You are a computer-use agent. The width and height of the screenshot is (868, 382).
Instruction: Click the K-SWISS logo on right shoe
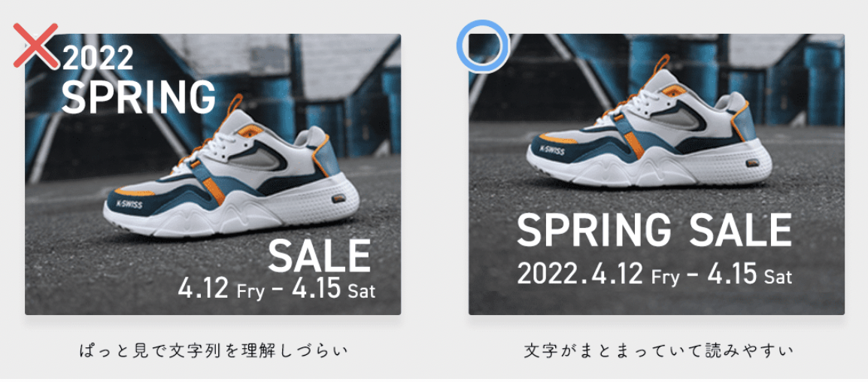point(552,150)
